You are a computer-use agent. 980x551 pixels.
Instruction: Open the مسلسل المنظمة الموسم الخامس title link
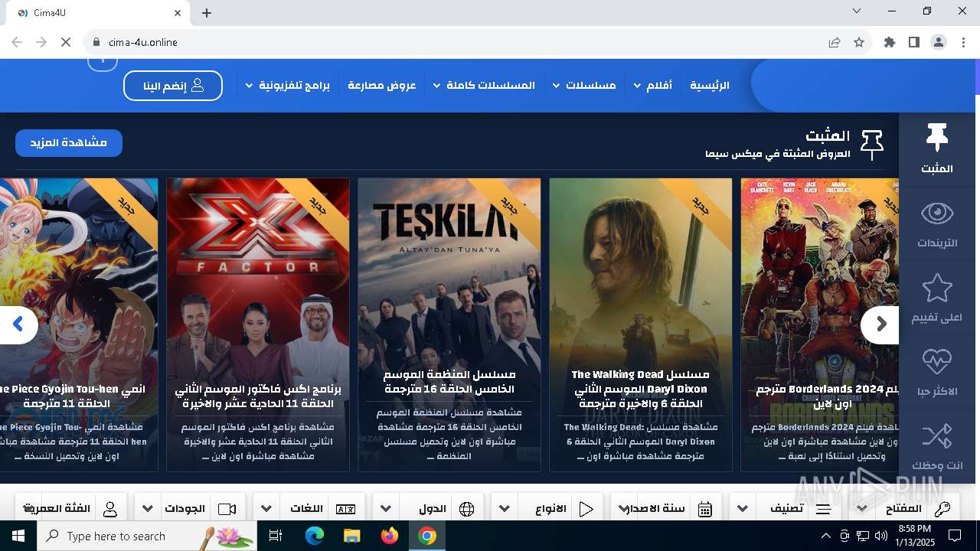[449, 382]
